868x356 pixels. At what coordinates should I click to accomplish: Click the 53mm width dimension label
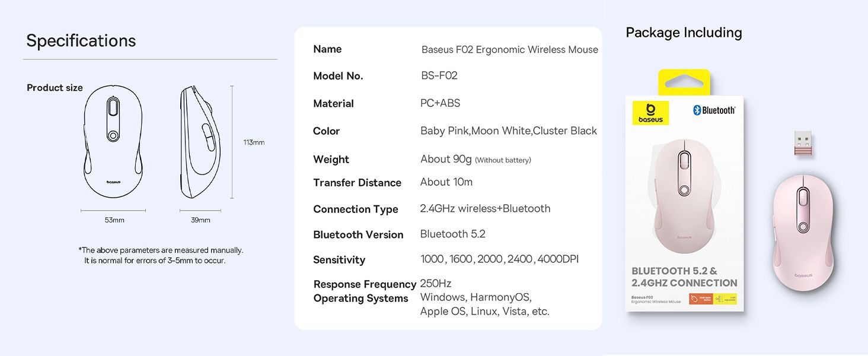click(114, 220)
